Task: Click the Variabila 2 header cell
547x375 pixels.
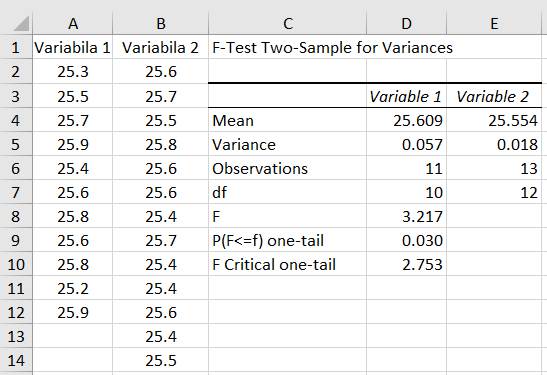Action: (x=161, y=47)
